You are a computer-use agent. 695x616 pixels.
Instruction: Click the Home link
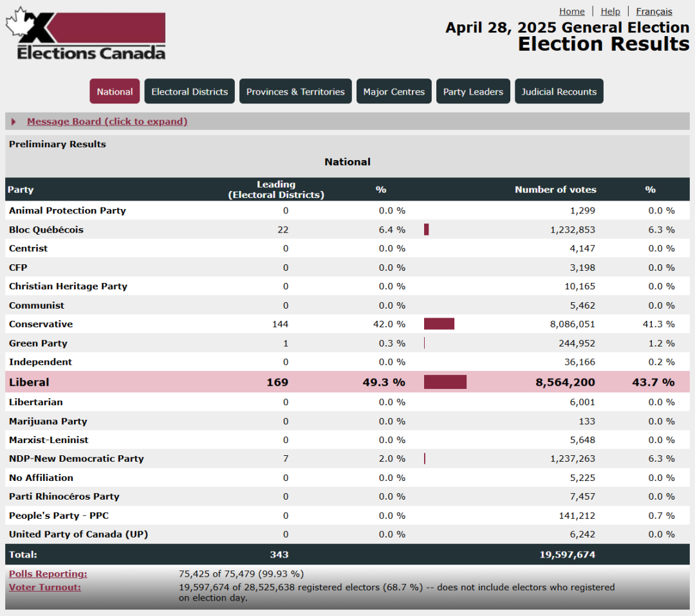[572, 12]
